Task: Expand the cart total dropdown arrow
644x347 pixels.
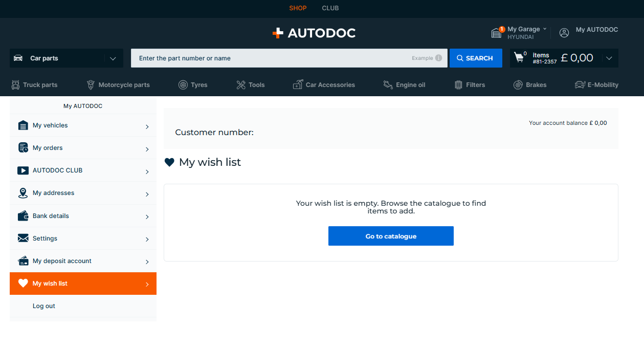Action: pyautogui.click(x=609, y=58)
